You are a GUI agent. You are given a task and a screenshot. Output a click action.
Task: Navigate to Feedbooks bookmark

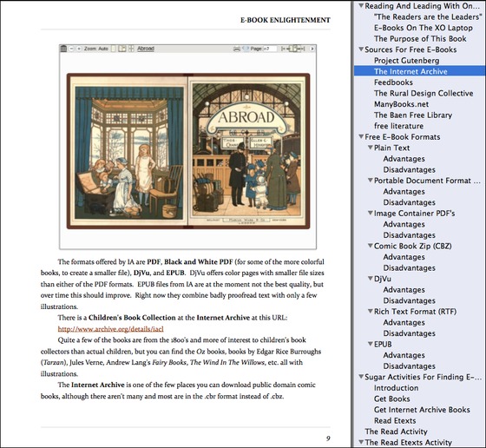[393, 82]
